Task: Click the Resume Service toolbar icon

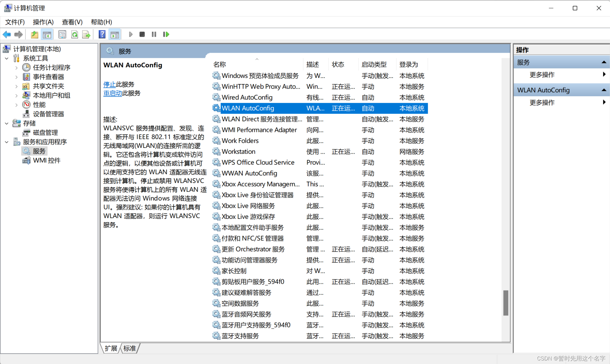Action: coord(166,34)
